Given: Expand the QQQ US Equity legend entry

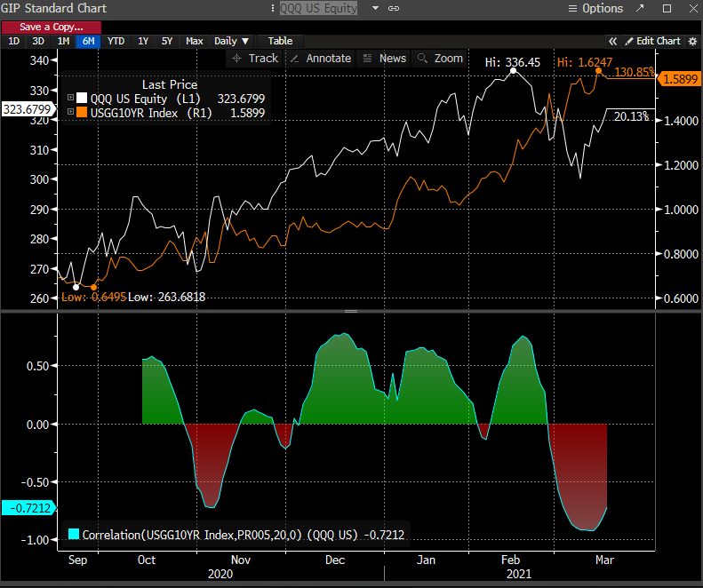Looking at the screenshot, I should (x=70, y=98).
